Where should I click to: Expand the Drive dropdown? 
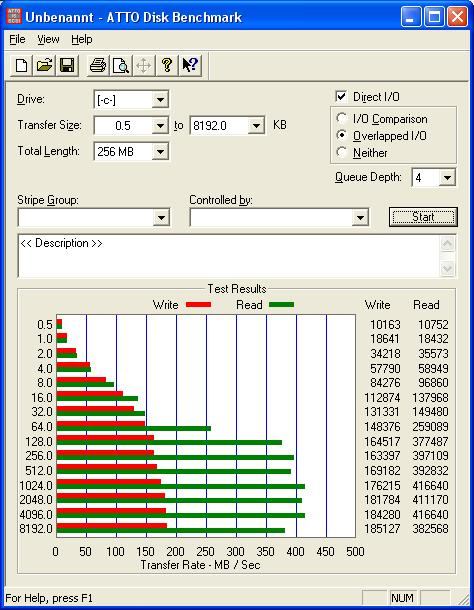pos(160,100)
